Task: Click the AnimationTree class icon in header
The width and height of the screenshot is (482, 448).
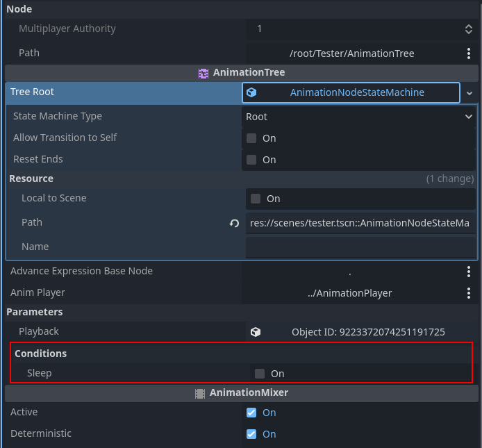Action: click(x=203, y=73)
